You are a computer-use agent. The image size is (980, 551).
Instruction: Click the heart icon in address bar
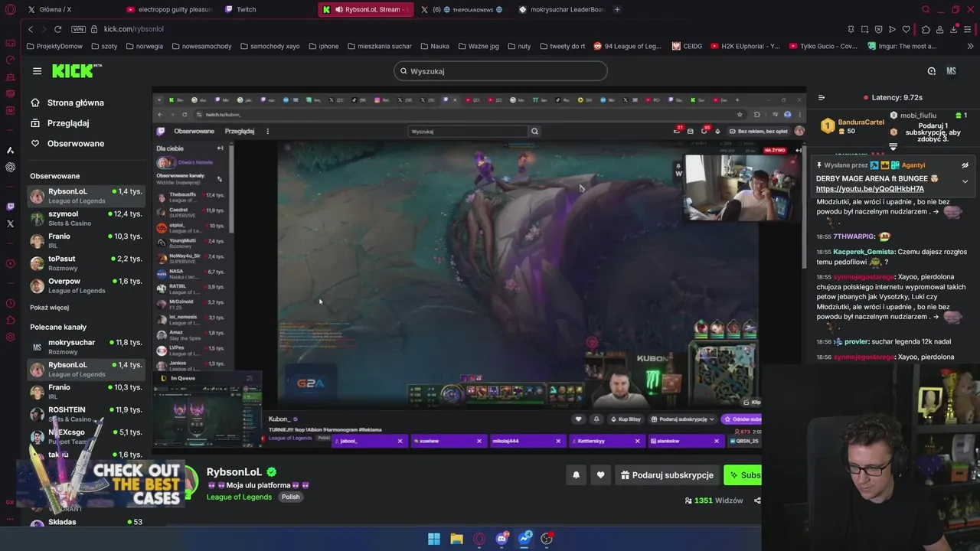pos(906,29)
